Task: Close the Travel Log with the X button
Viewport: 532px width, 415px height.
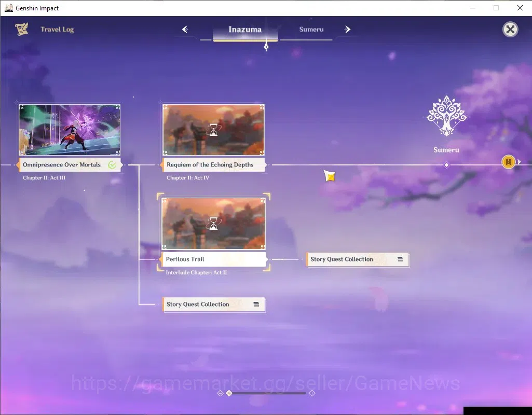Action: (x=510, y=30)
